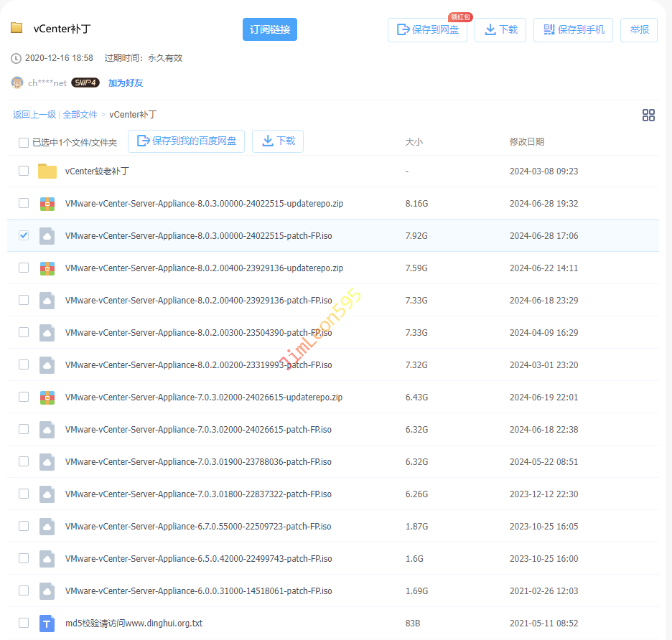672x640 pixels.
Task: Click 返回上一级 to go up one level
Action: 34,115
